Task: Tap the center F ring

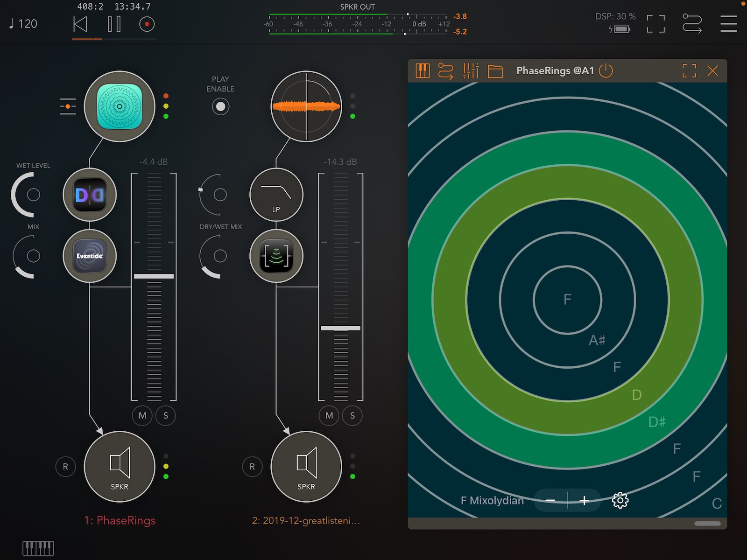Action: tap(567, 299)
